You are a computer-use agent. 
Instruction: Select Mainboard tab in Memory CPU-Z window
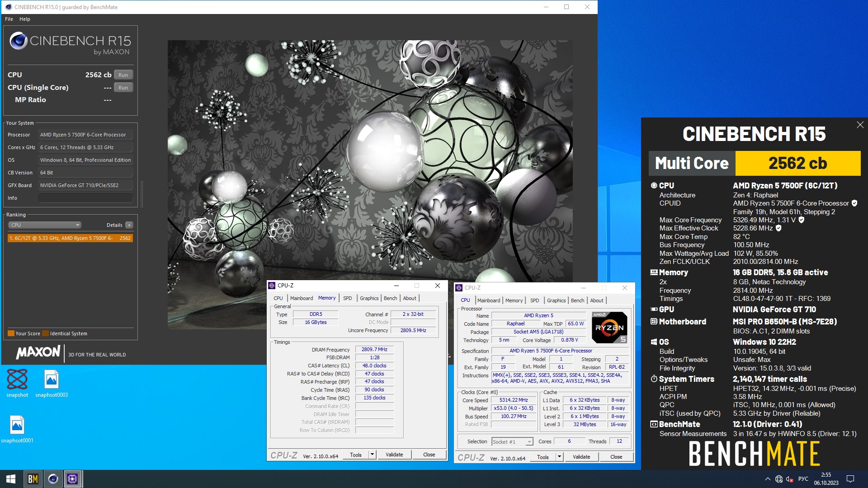point(302,298)
